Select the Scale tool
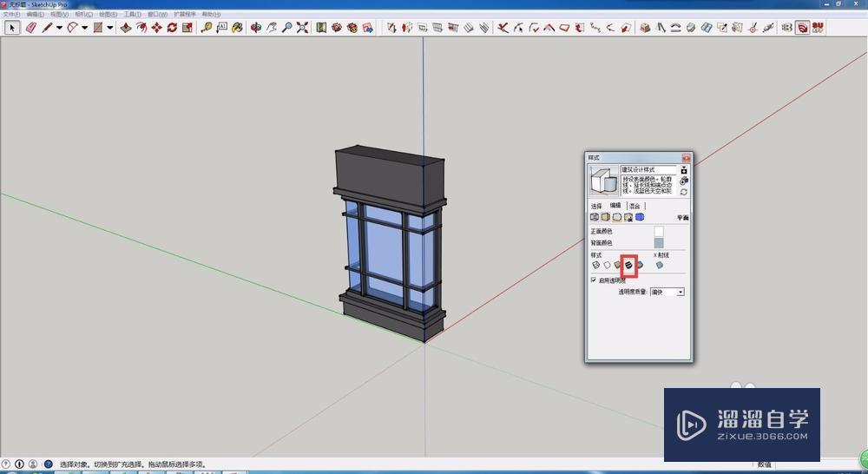Screen dimensions: 868x474 (187, 27)
